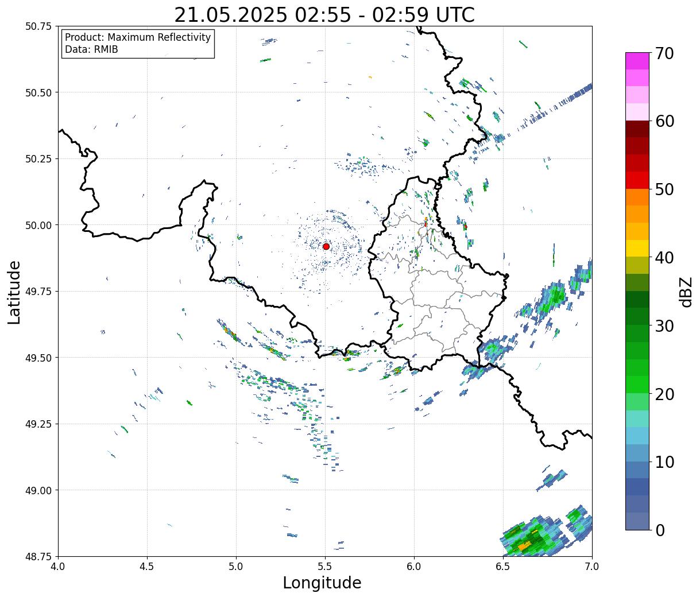Select the 'Data: RMIB' legend text

pos(91,50)
